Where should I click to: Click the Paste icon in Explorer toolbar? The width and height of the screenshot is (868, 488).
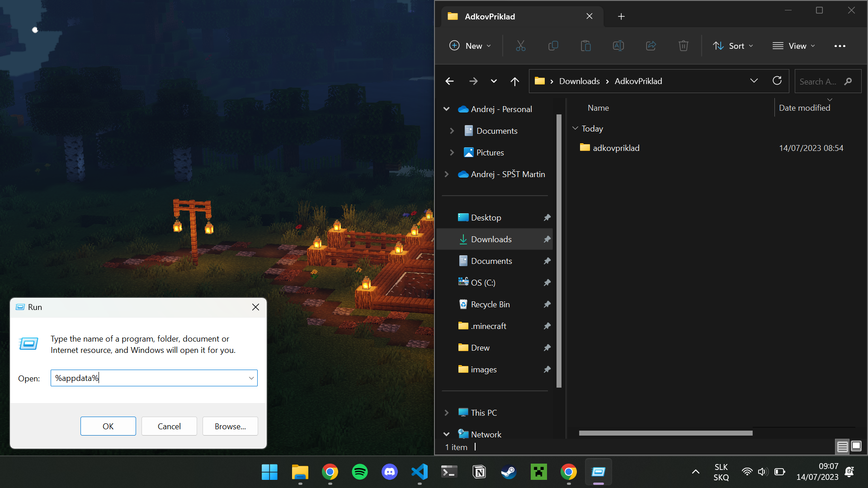(x=585, y=46)
